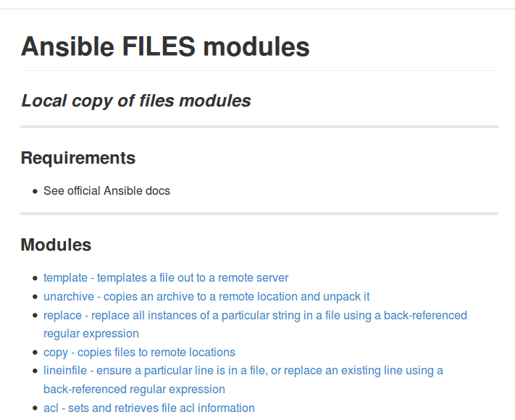This screenshot has height=420, width=515.
Task: Click the bullet before the copy entry
Action: (x=35, y=353)
